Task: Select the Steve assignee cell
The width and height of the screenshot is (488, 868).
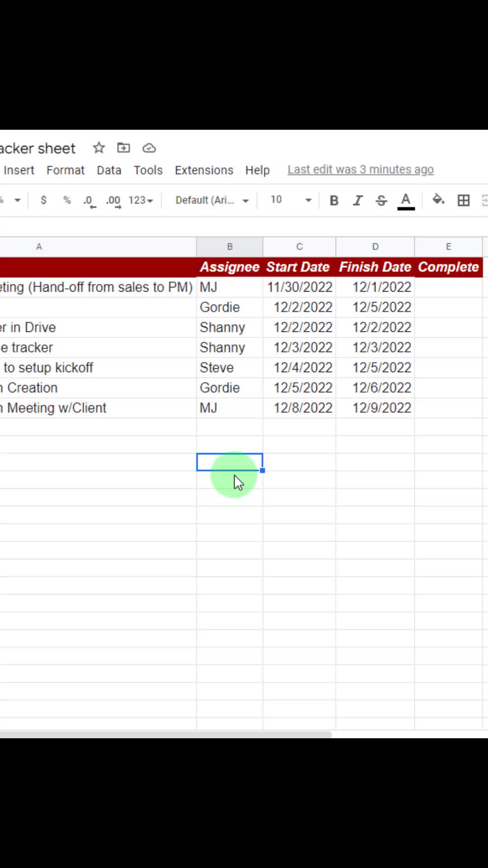Action: point(230,368)
